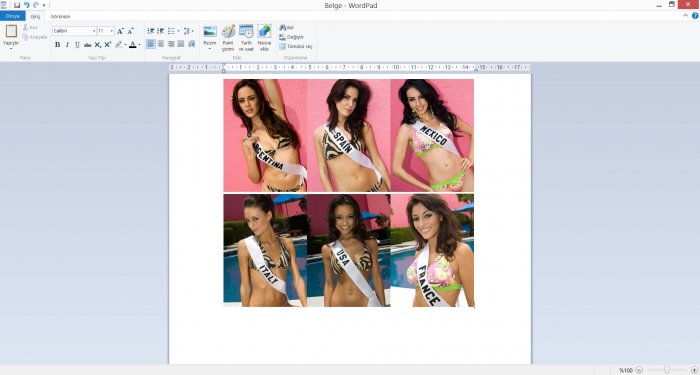This screenshot has height=375, width=700.
Task: Minimize the WordPad window
Action: pyautogui.click(x=659, y=5)
